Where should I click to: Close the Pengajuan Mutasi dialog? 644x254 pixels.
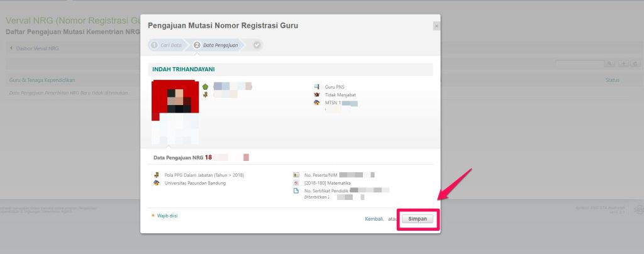pos(436,26)
